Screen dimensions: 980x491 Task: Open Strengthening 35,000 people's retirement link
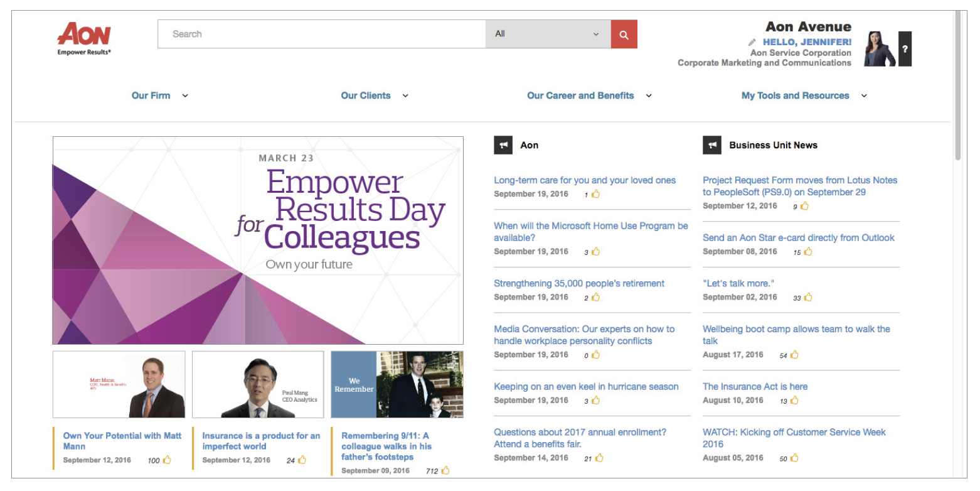click(x=579, y=283)
